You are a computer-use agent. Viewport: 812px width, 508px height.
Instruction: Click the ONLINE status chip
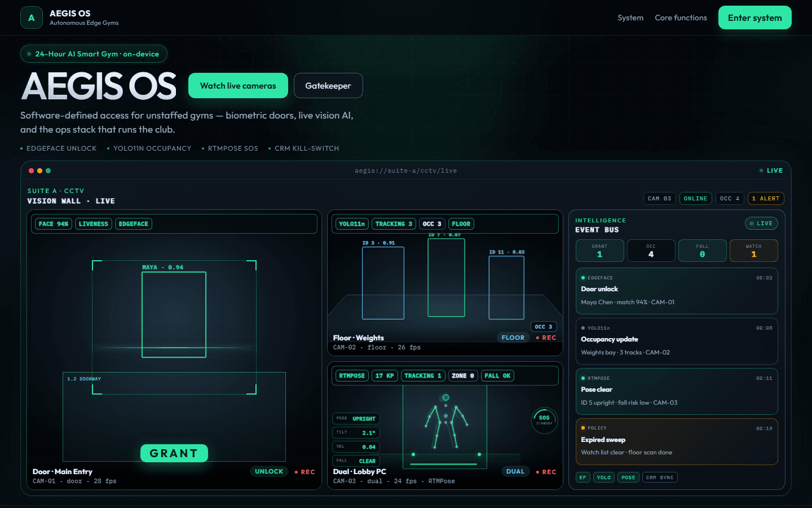695,199
